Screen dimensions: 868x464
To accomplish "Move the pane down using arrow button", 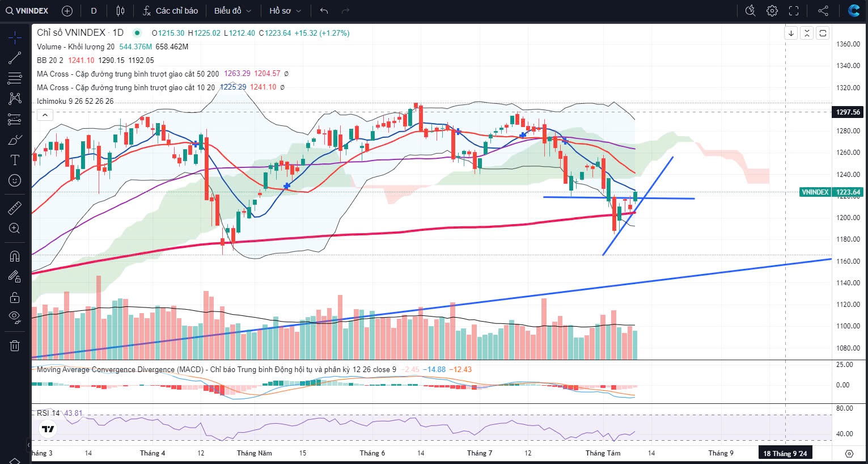I will point(791,33).
